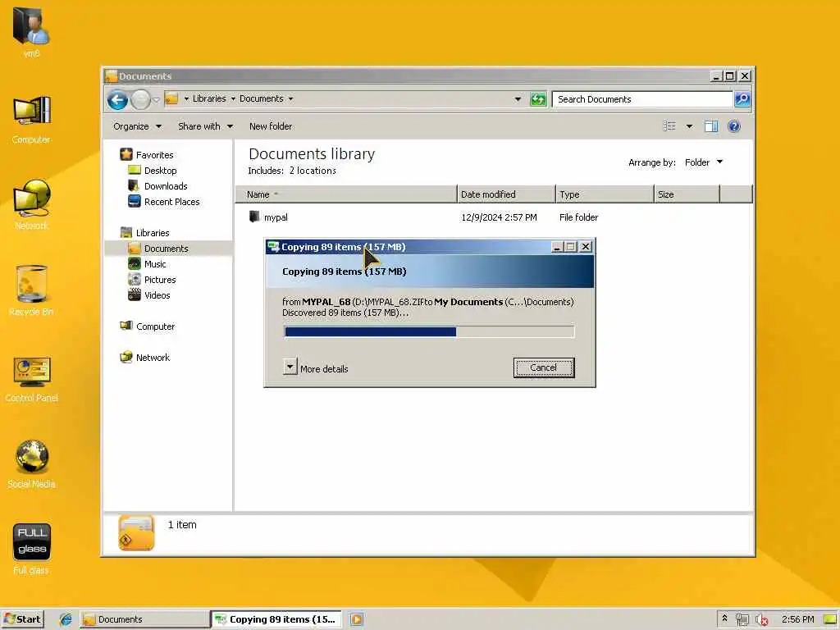Open the address bar history dropdown
This screenshot has height=630, width=840.
(x=518, y=99)
